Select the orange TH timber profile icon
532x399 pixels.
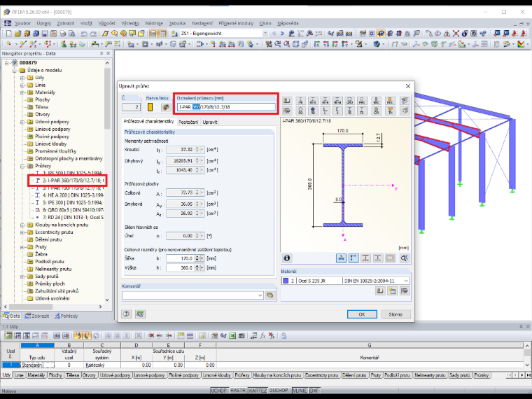pyautogui.click(x=390, y=111)
